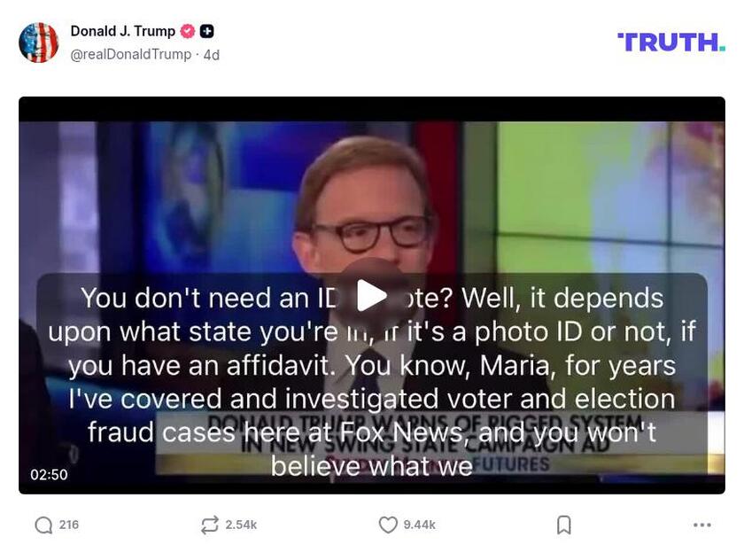Viewport: 744px width, 560px height.
Task: Click the Donald J. Trump display name
Action: (x=123, y=31)
